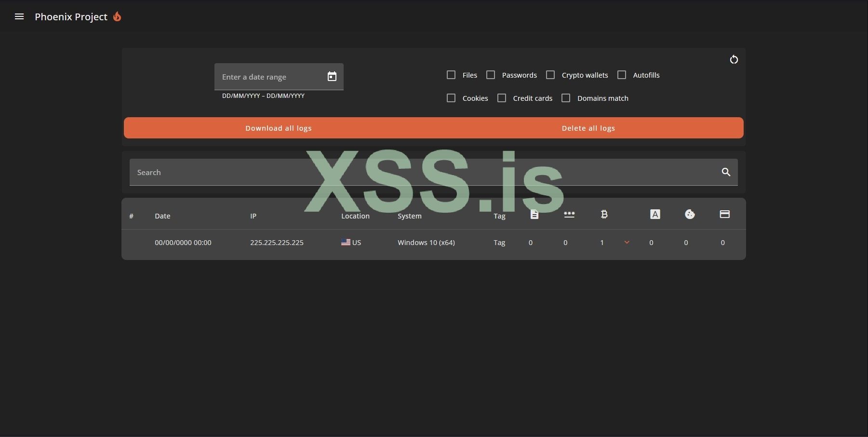
Task: Turn on the Domains match checkbox
Action: tap(566, 98)
